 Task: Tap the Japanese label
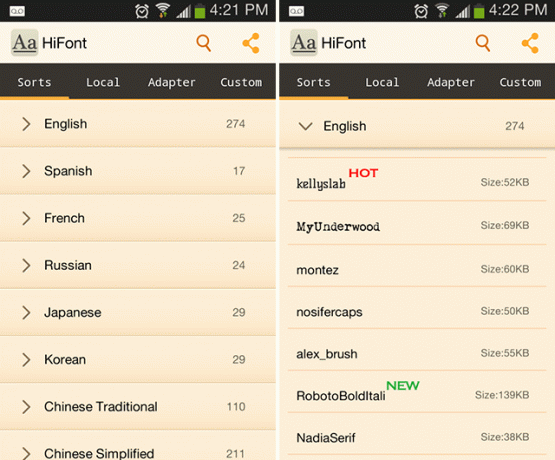click(x=73, y=312)
